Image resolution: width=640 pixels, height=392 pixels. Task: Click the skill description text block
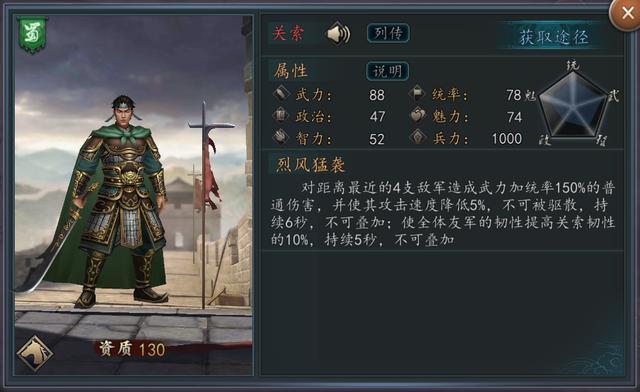point(443,214)
